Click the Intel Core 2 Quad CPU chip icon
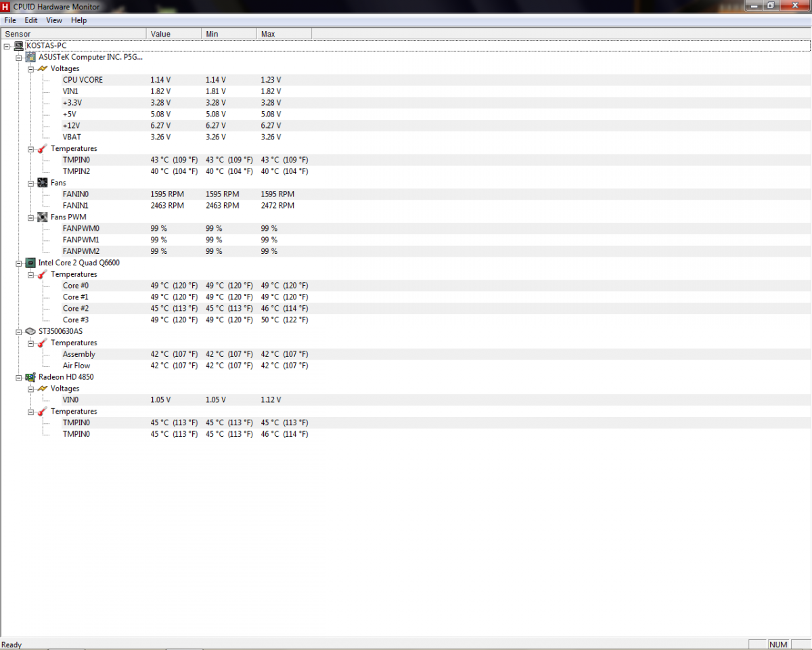812x650 pixels. click(30, 263)
